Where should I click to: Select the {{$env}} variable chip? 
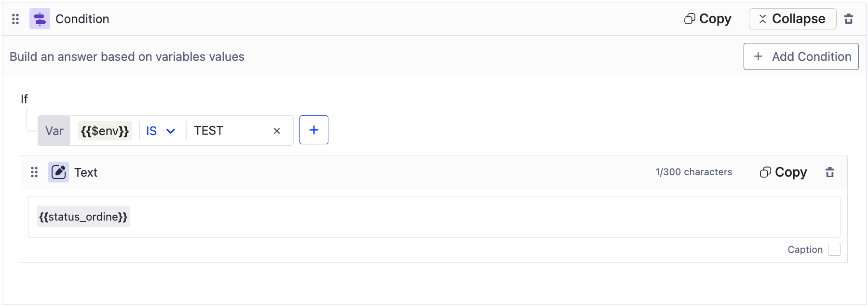tap(105, 131)
